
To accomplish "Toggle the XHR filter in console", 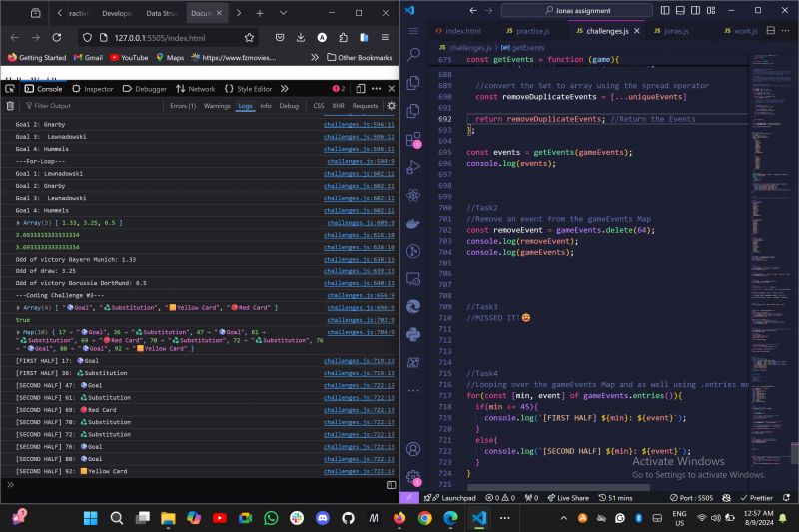I will click(x=340, y=105).
